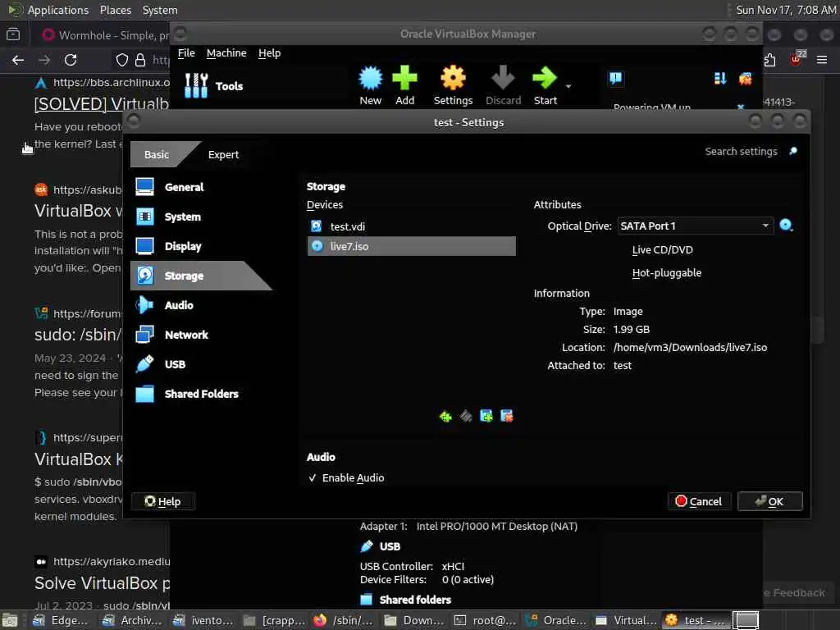Open the 'Solve VirtualBox' search result link
Viewport: 840px width, 630px height.
pyautogui.click(x=102, y=583)
